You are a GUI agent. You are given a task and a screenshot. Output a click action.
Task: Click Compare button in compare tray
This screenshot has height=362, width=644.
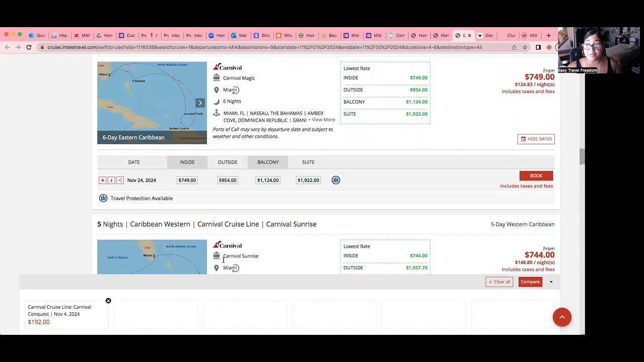click(x=530, y=282)
